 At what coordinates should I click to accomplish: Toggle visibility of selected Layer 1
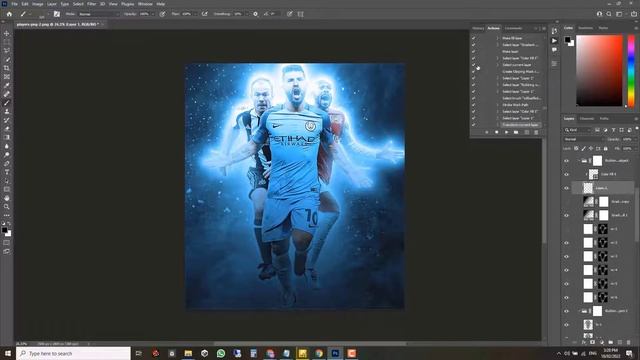[x=567, y=188]
